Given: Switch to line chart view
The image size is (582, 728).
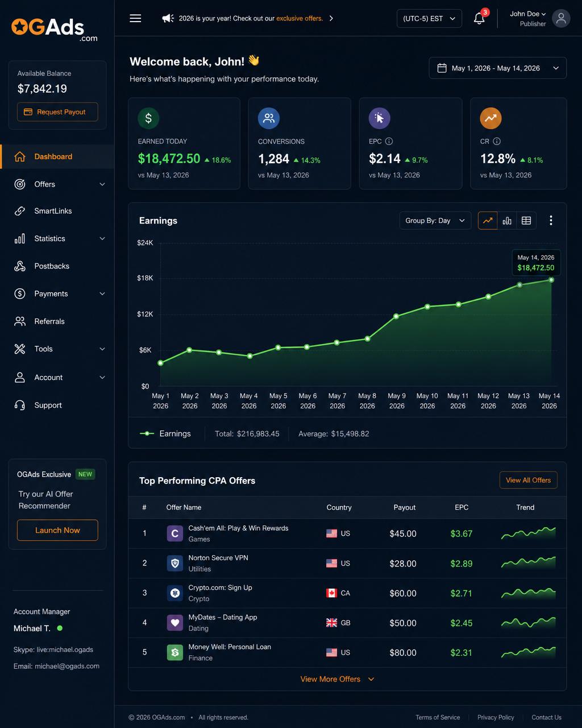Looking at the screenshot, I should pyautogui.click(x=488, y=221).
